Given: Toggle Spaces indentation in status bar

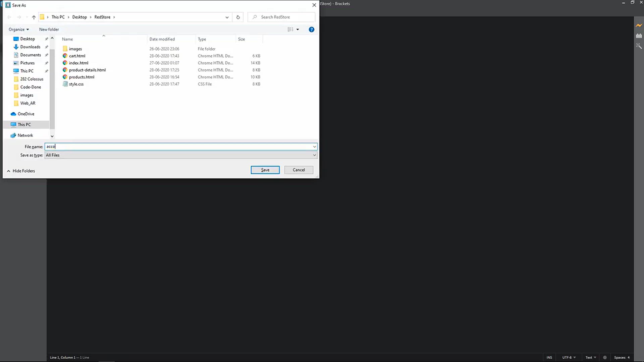Looking at the screenshot, I should [620, 358].
